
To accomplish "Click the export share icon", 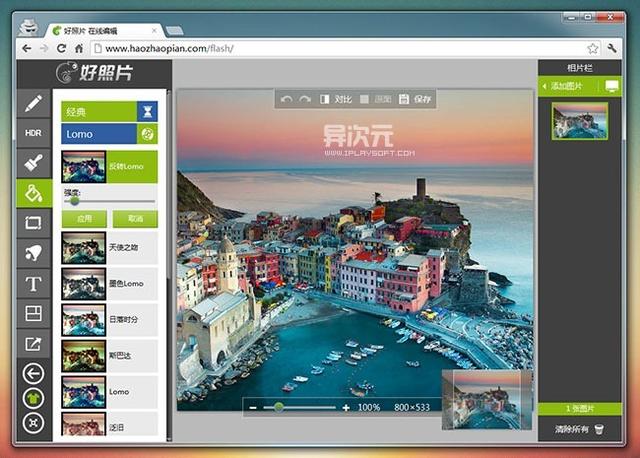I will (34, 343).
